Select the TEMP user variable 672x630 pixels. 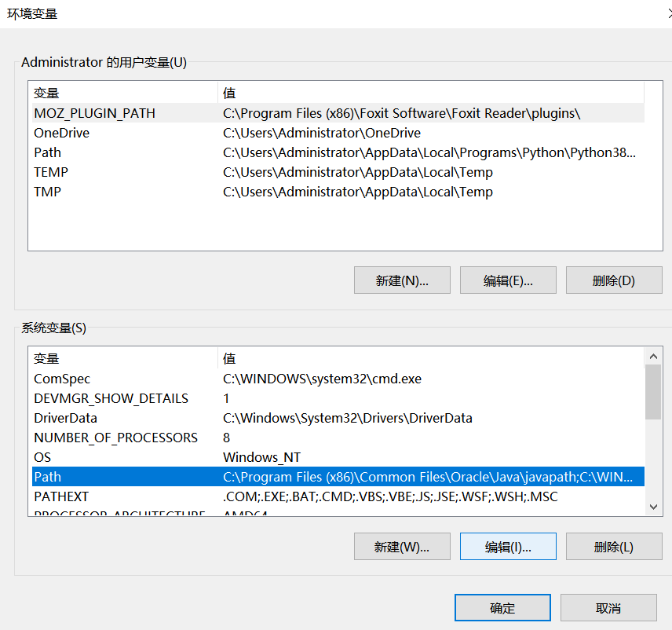tap(338, 172)
